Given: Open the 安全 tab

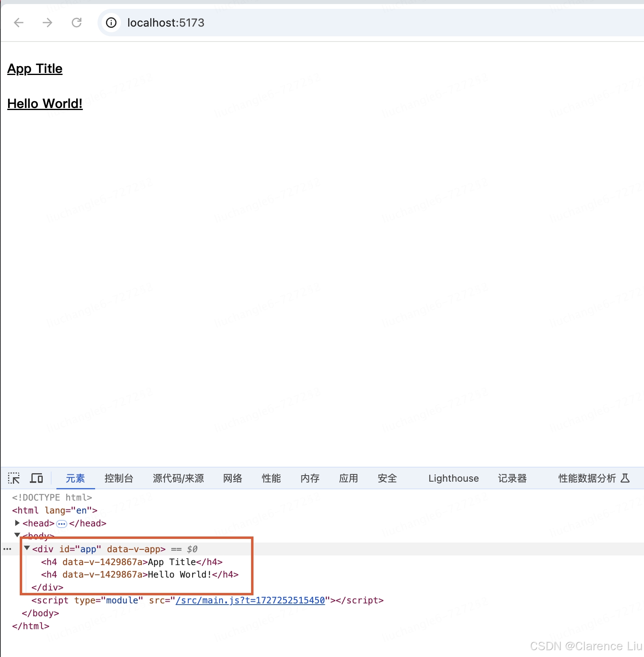Looking at the screenshot, I should click(387, 478).
